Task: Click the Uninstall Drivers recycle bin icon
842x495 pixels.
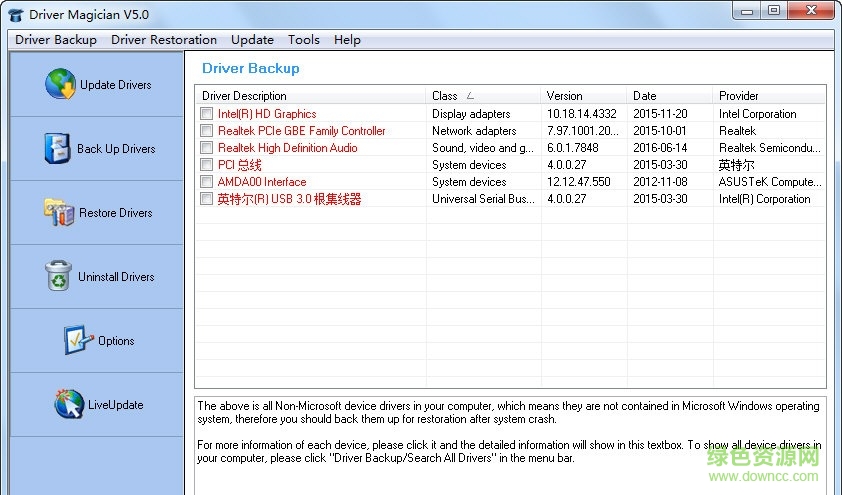Action: pyautogui.click(x=59, y=276)
